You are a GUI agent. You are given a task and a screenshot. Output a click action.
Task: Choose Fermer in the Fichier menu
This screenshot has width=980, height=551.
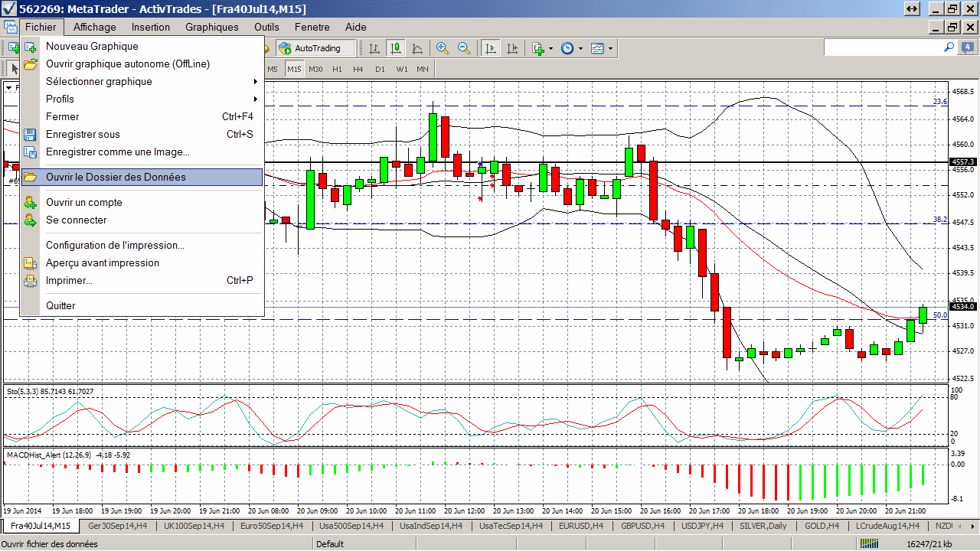142,117
